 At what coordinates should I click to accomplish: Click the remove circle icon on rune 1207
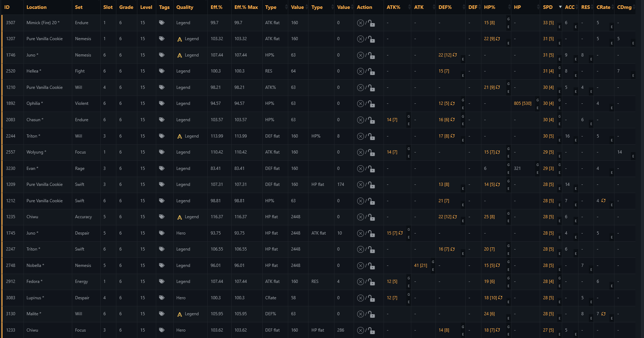coord(360,39)
